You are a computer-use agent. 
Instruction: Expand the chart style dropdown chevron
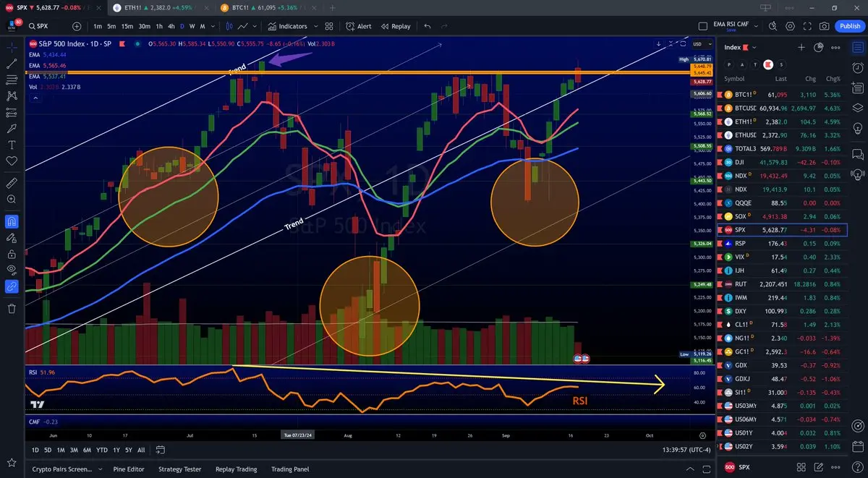tap(254, 26)
